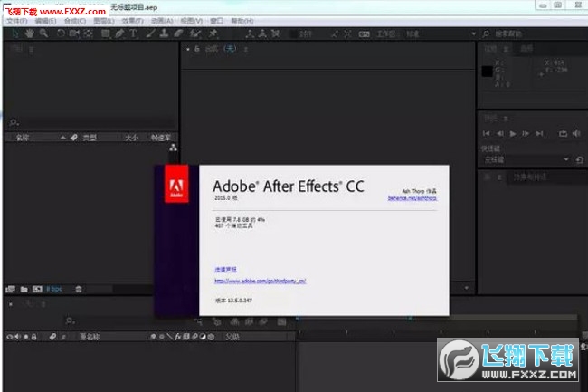
Task: Click the sort arrow on name column
Action: [62, 139]
